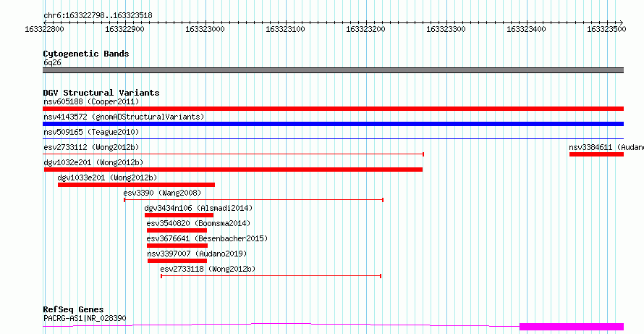Screen dimensions: 644x334
Task: Open variant dgv1032e201 (Wong2012b) label
Action: [93, 162]
